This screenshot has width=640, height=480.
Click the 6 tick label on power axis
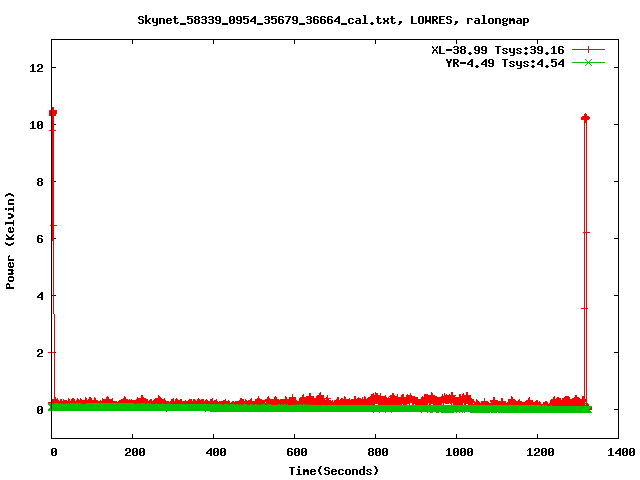coord(40,239)
